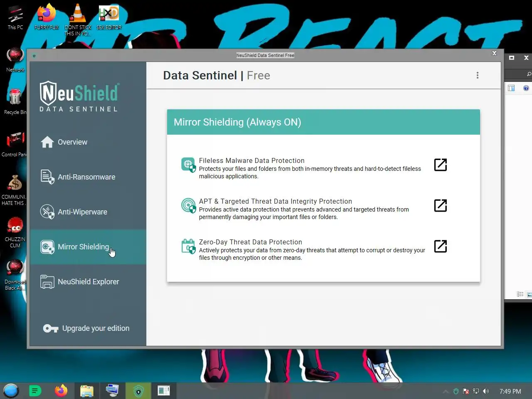
Task: Click Upgrade your edition link
Action: tap(96, 328)
